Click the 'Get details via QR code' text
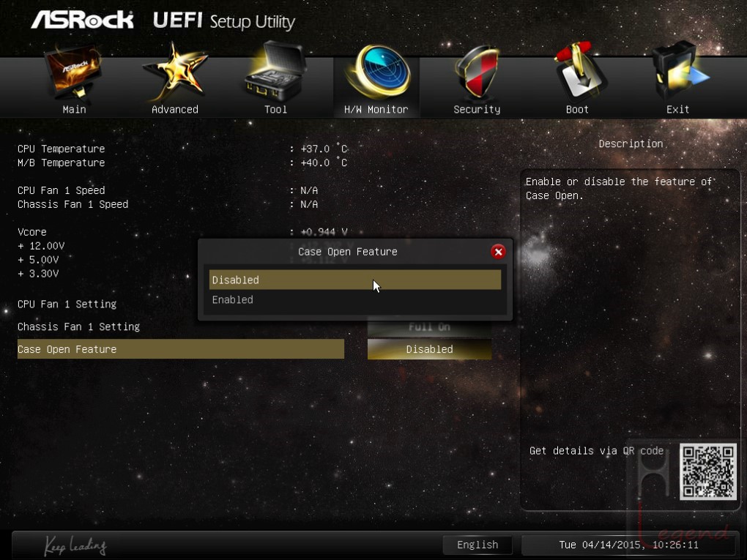Image resolution: width=747 pixels, height=560 pixels. pos(596,451)
